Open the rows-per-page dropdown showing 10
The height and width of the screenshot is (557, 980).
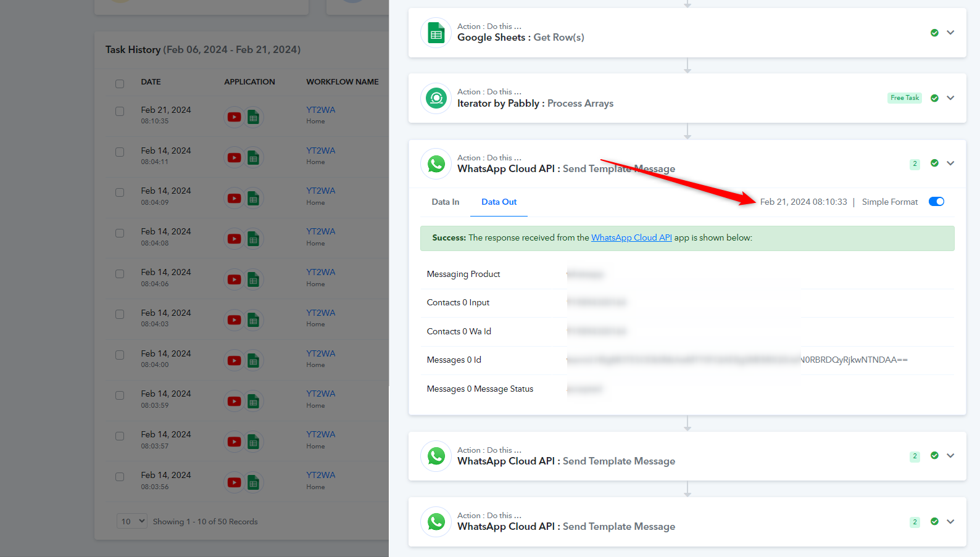click(132, 521)
